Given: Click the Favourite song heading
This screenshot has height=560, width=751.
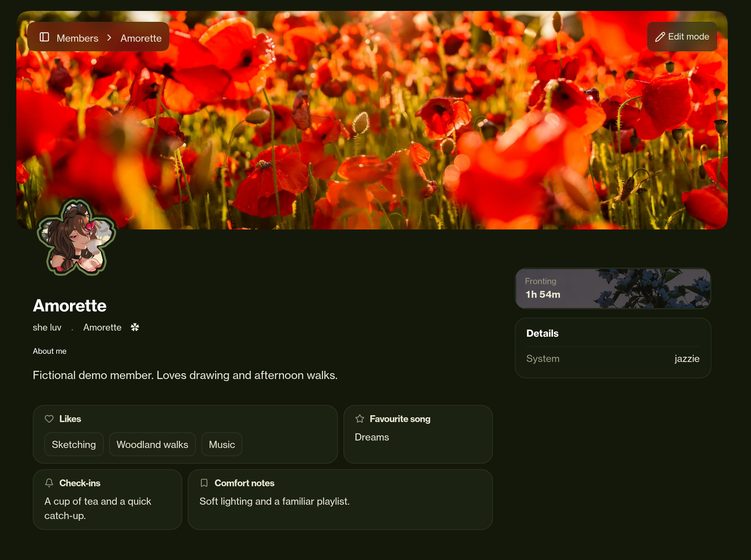Looking at the screenshot, I should tap(400, 419).
